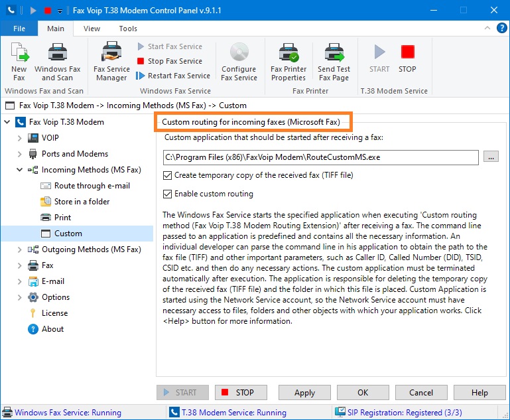Select the Fax tree item
This screenshot has height=420, width=510.
pyautogui.click(x=40, y=265)
